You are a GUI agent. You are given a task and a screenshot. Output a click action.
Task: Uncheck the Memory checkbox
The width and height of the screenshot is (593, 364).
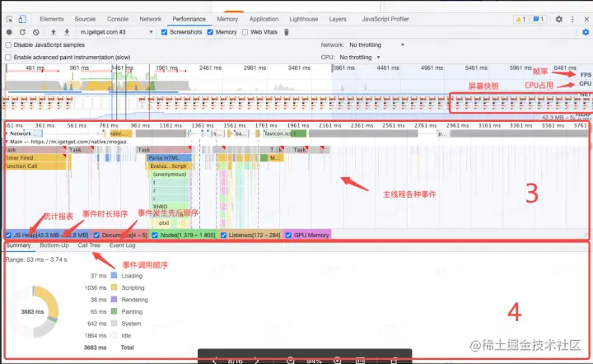pos(210,32)
